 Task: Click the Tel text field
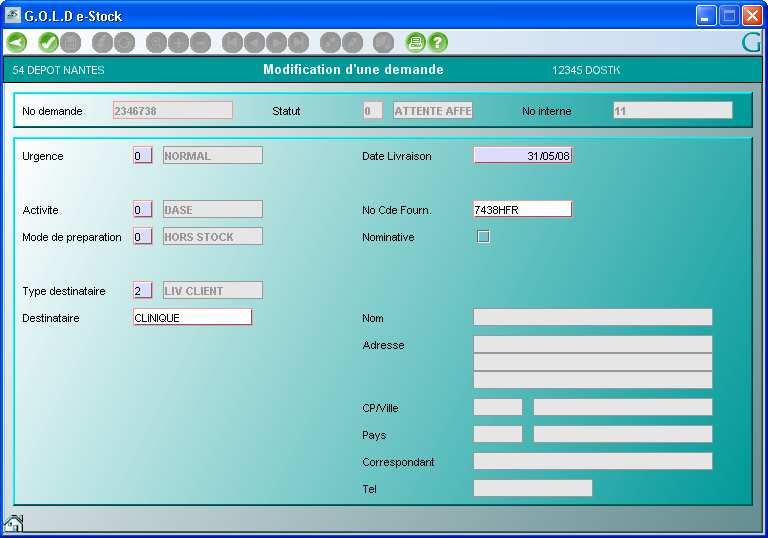pos(532,489)
